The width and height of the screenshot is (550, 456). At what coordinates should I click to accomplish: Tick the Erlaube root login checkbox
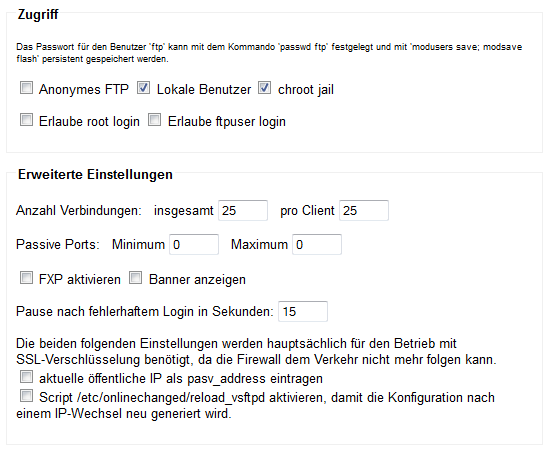point(26,120)
